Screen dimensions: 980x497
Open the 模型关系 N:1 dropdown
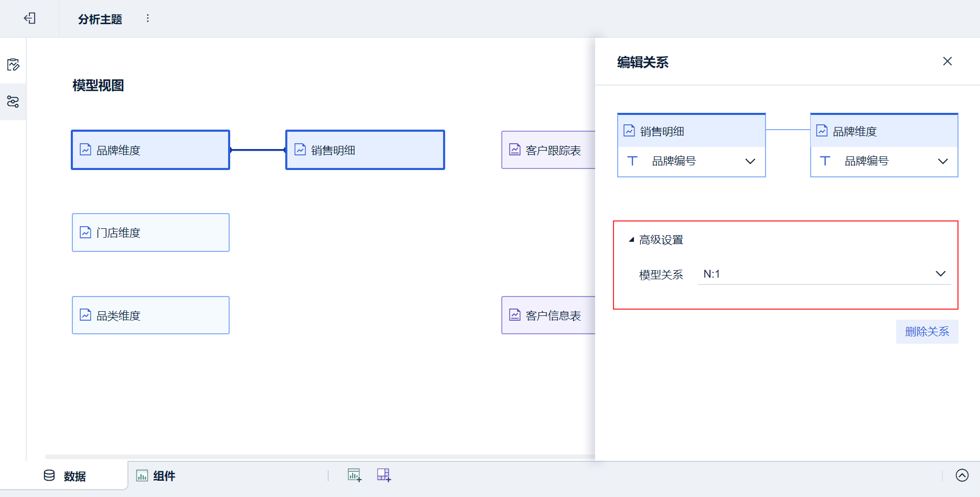[x=940, y=274]
